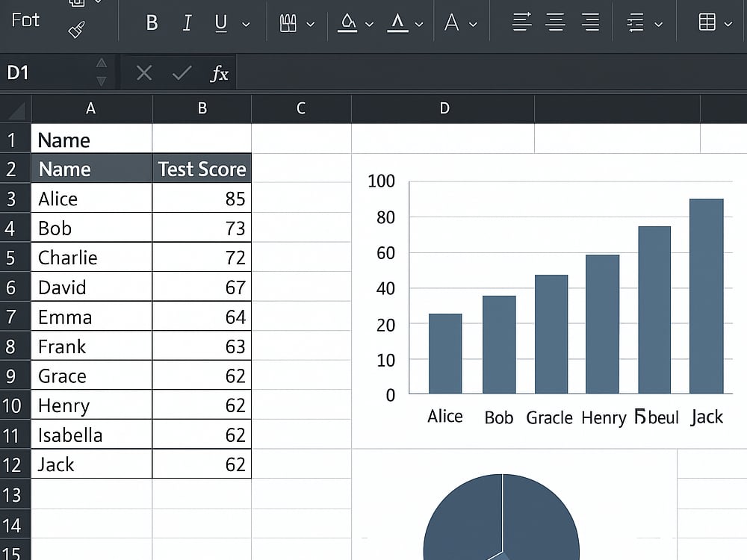Expand the table grid dropdown arrow

tap(728, 25)
